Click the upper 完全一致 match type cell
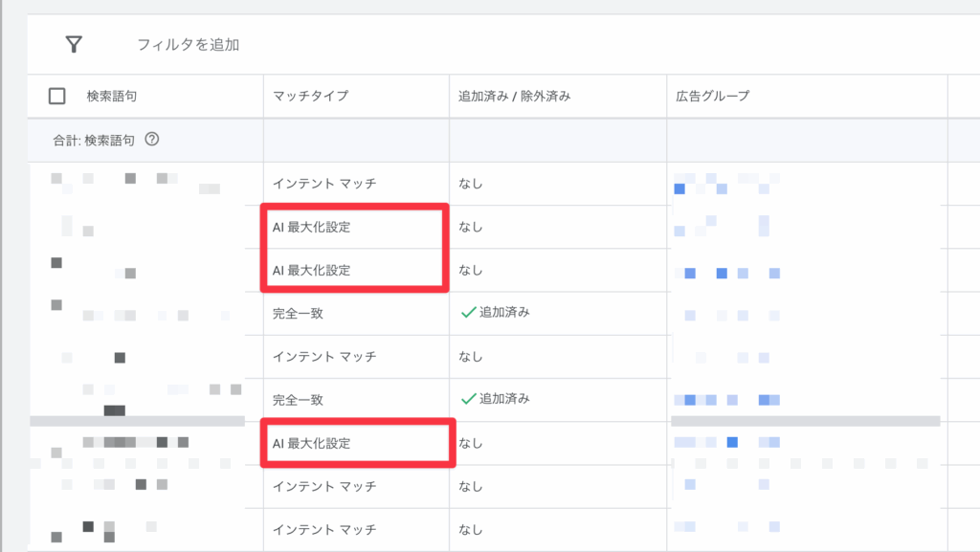Viewport: 980px width, 552px height. point(298,314)
